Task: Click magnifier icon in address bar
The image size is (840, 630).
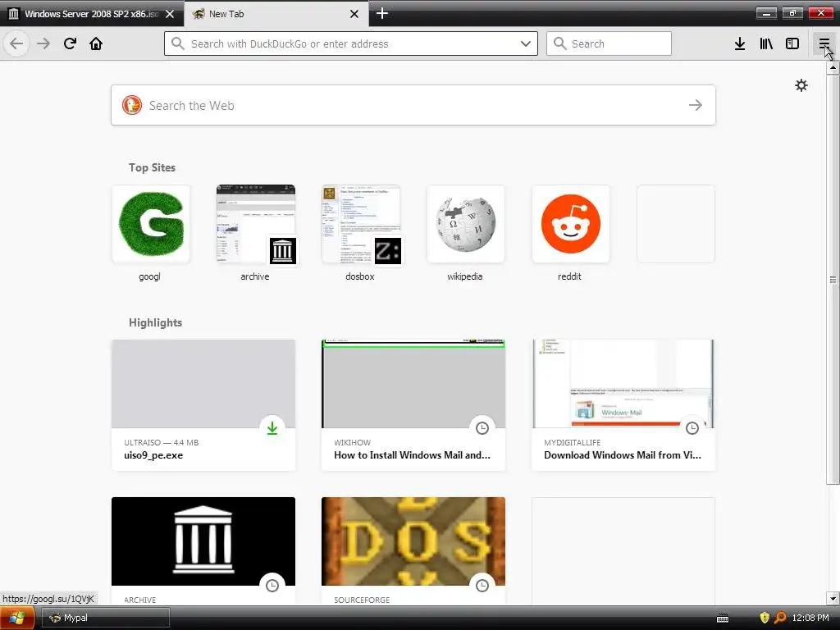Action: pyautogui.click(x=178, y=43)
